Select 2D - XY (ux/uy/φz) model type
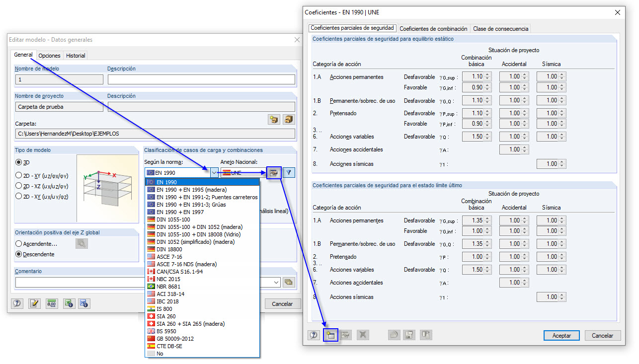Image resolution: width=639 pixels, height=364 pixels. coord(19,196)
